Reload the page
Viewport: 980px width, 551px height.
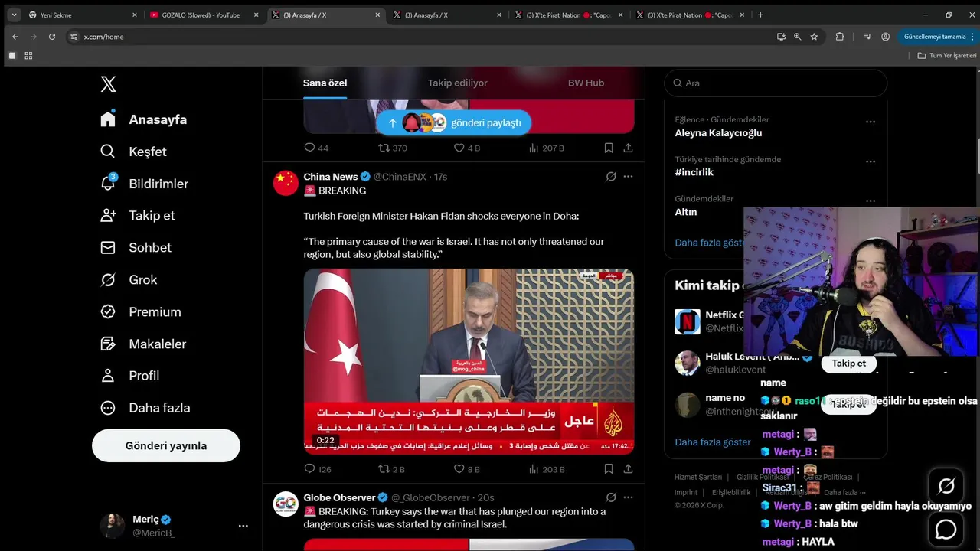(x=51, y=37)
